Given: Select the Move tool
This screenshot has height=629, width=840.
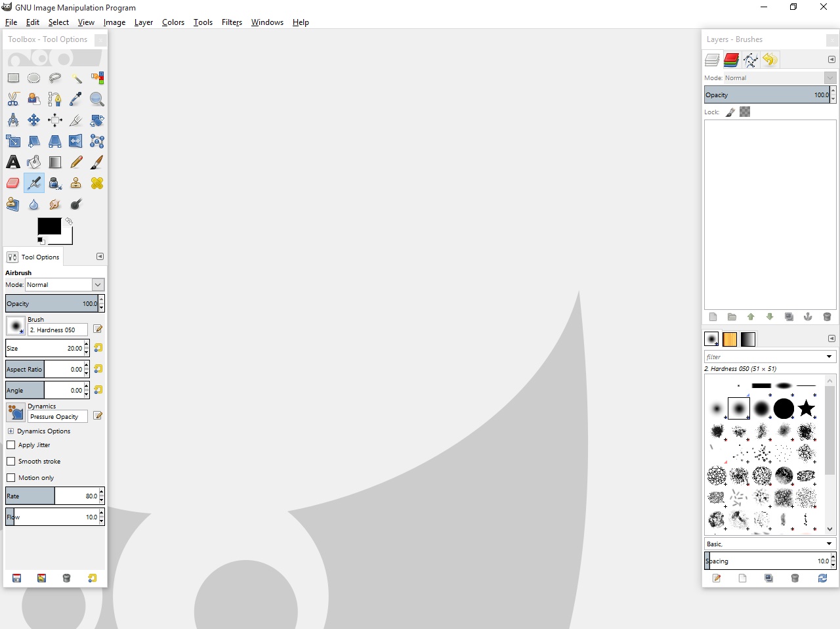Looking at the screenshot, I should pyautogui.click(x=34, y=120).
